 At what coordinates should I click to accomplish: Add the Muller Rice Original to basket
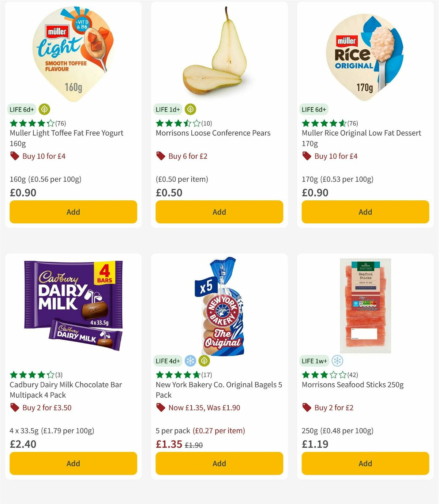(x=365, y=212)
